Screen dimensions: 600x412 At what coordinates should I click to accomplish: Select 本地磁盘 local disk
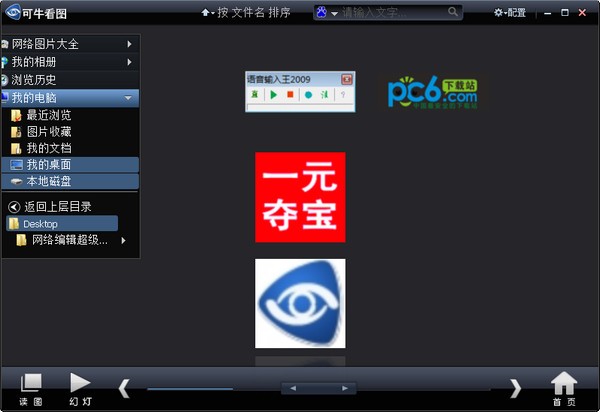(70, 181)
